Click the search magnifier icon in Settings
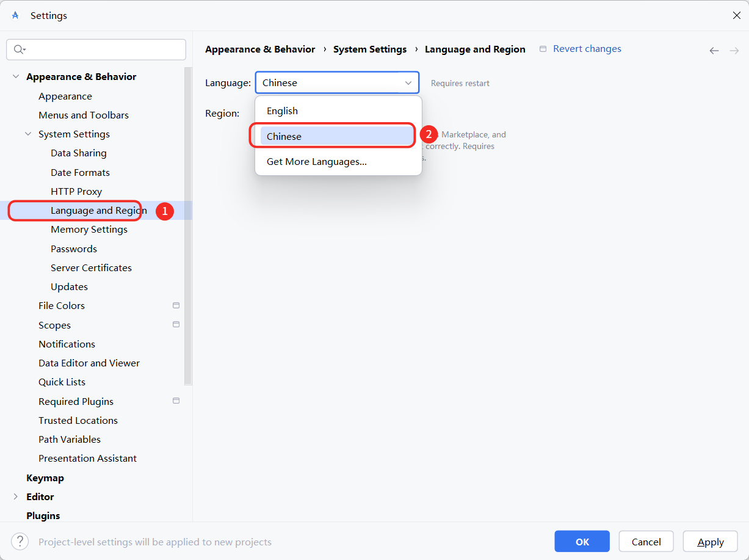The image size is (749, 560). pyautogui.click(x=17, y=49)
